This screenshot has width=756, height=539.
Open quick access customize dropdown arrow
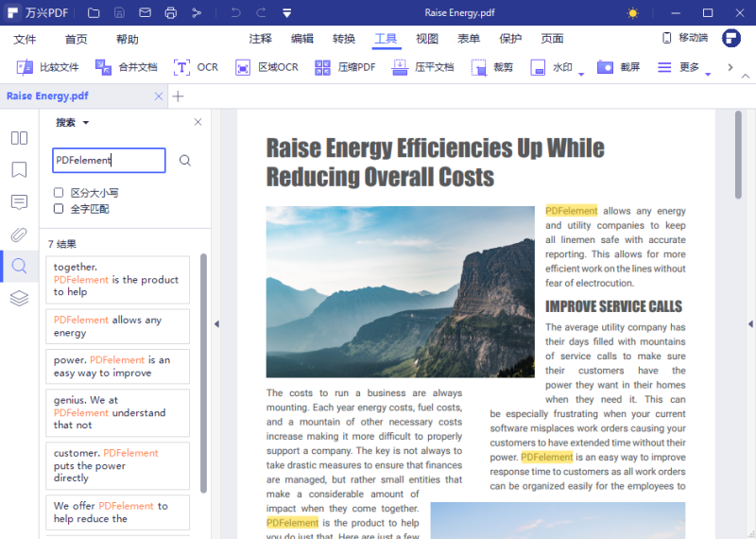pos(287,13)
